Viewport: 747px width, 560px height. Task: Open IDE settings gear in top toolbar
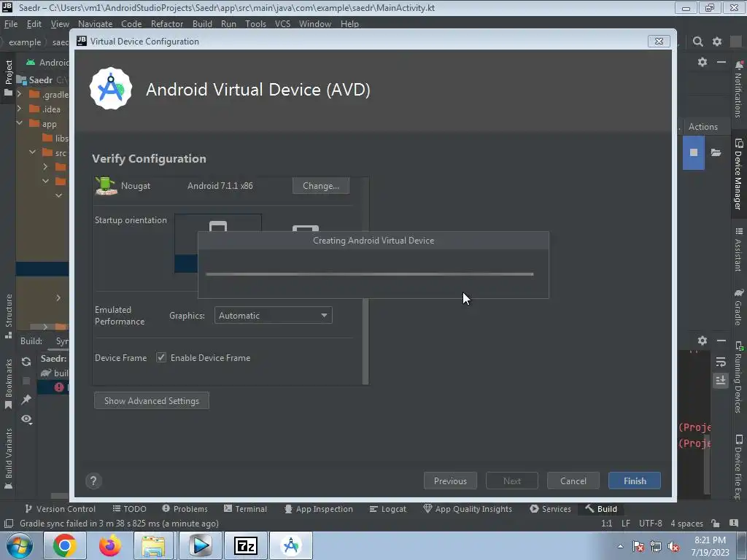click(x=717, y=42)
